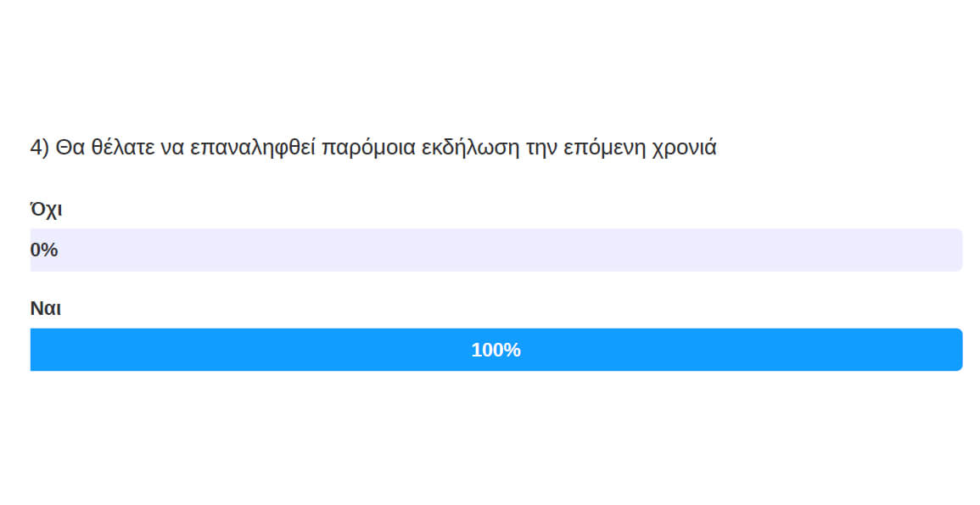Select the Όχι answer label
The image size is (980, 505).
[x=46, y=210]
